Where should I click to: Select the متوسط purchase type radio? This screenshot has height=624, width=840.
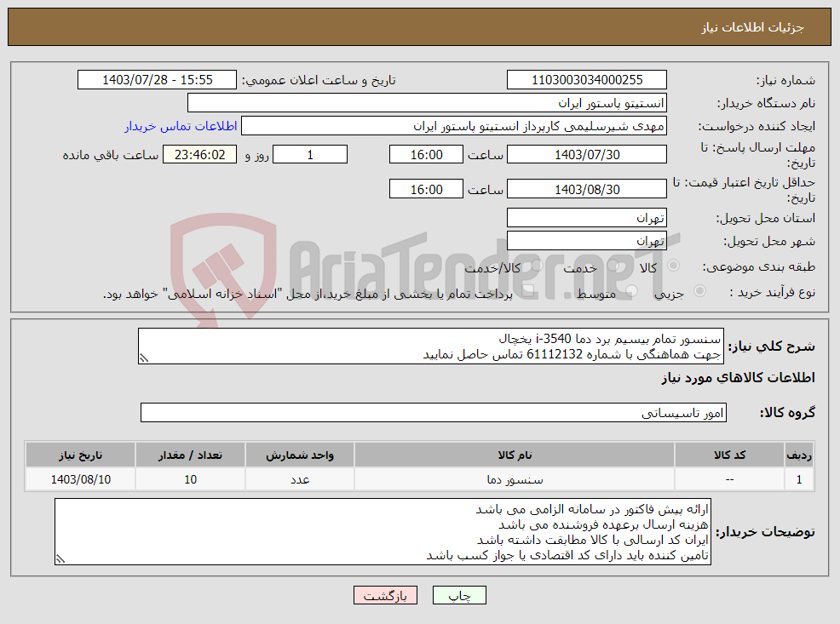[x=631, y=291]
